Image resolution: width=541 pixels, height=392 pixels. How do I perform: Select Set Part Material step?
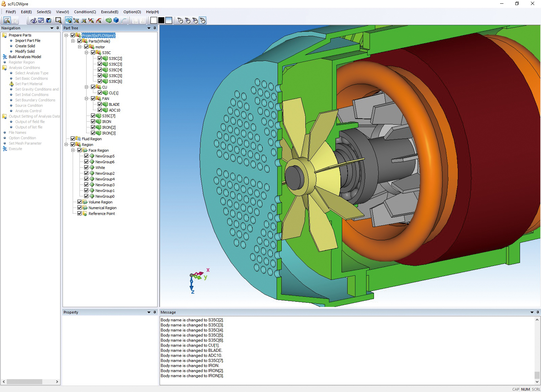pos(29,83)
